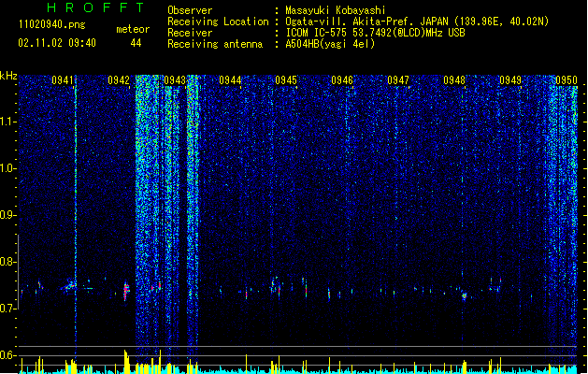Select the file name 11020940.png
The image size is (588, 374).
pyautogui.click(x=52, y=25)
